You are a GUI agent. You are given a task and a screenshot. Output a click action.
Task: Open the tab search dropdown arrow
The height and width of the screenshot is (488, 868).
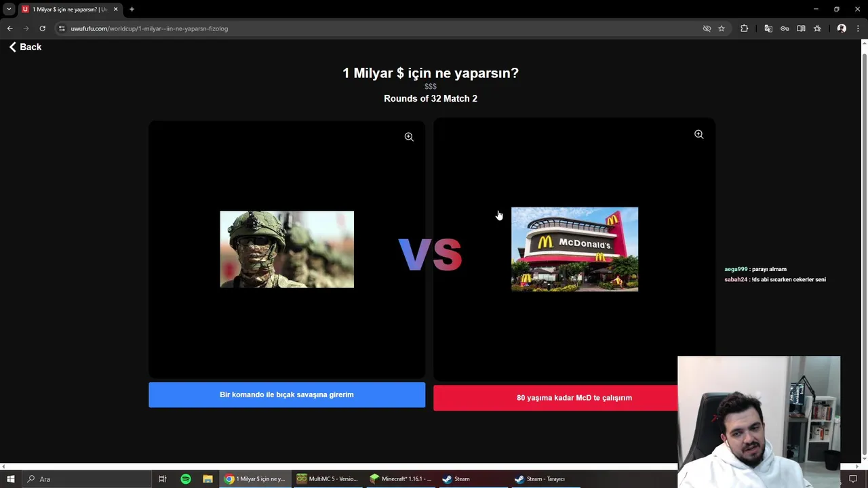(x=9, y=9)
